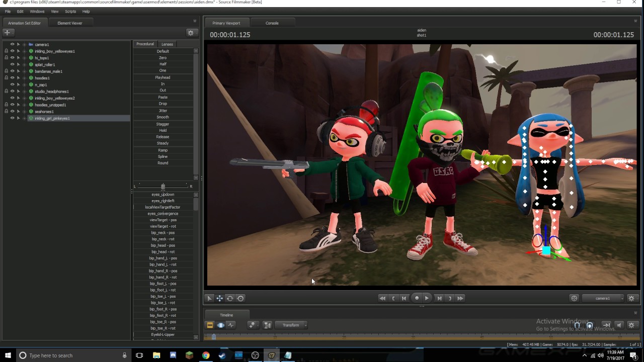This screenshot has width=644, height=362.
Task: Toggle lock on studio_headphones1
Action: [6, 92]
